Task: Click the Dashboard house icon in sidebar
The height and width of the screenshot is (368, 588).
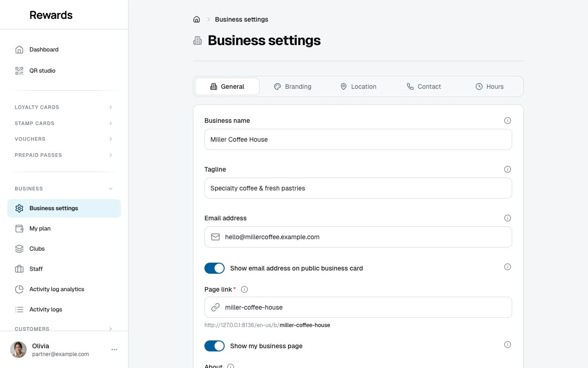Action: click(19, 50)
